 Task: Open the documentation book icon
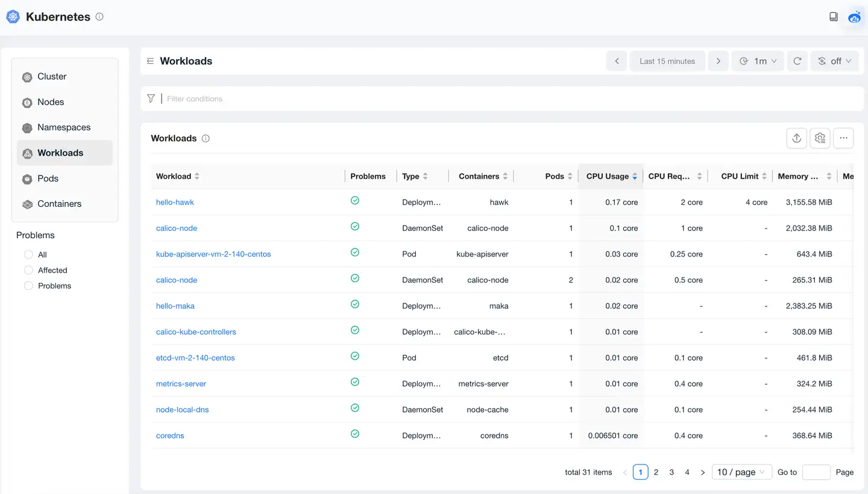pyautogui.click(x=834, y=17)
